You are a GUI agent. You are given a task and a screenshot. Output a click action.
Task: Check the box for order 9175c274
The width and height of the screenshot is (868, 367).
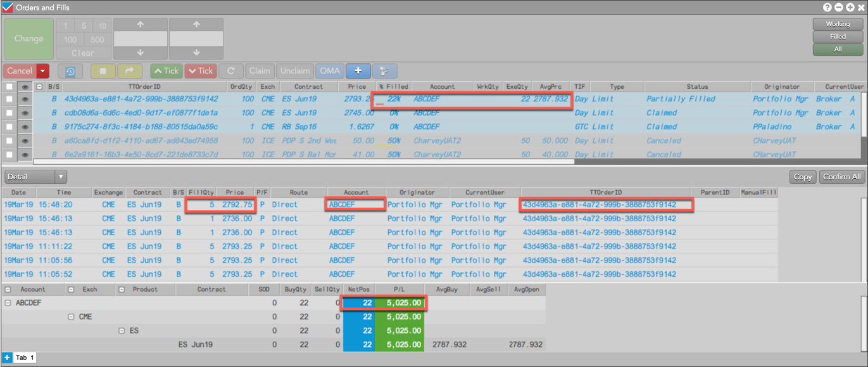[x=9, y=127]
